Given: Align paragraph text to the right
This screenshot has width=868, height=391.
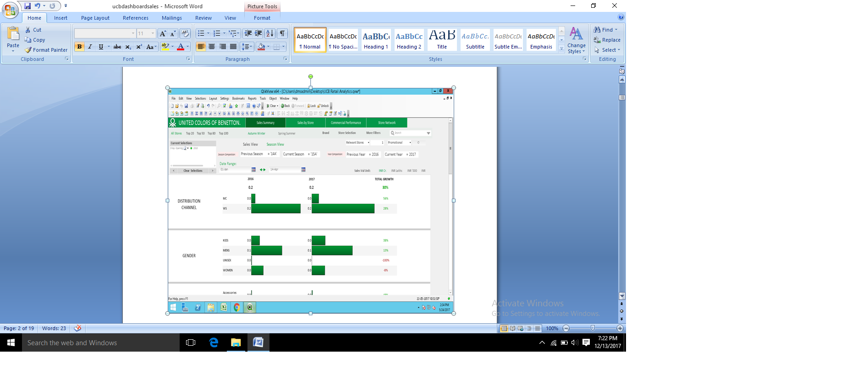Looking at the screenshot, I should coord(223,47).
